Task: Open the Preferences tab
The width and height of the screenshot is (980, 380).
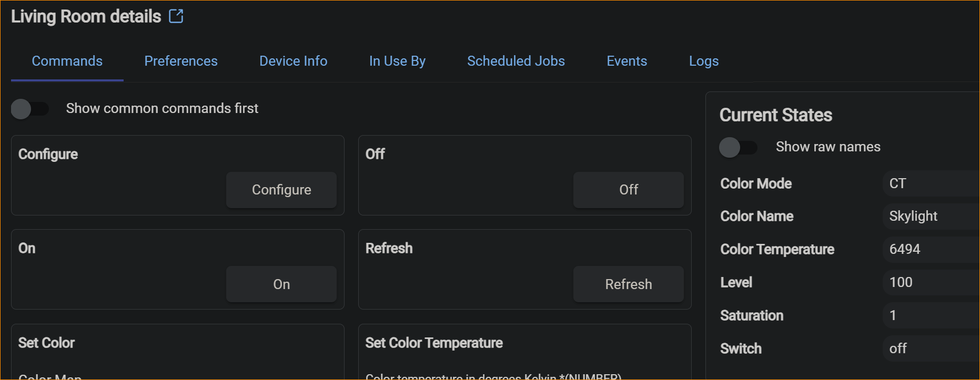Action: 181,61
